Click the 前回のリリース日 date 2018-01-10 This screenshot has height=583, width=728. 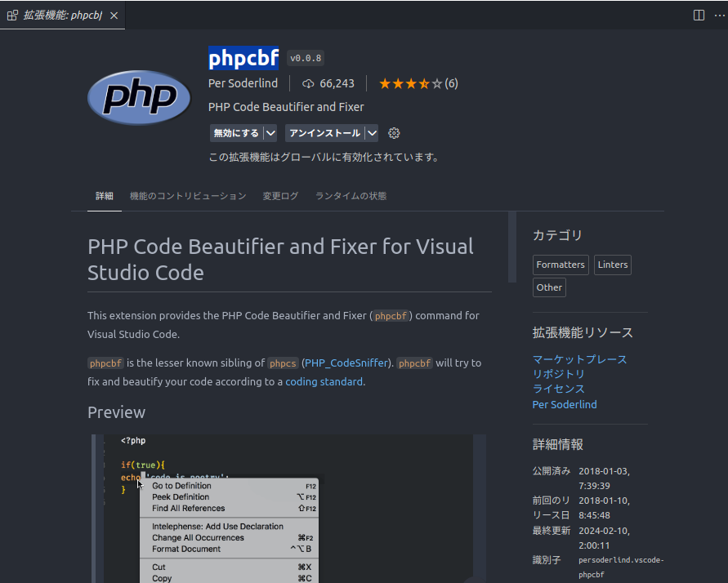click(604, 508)
